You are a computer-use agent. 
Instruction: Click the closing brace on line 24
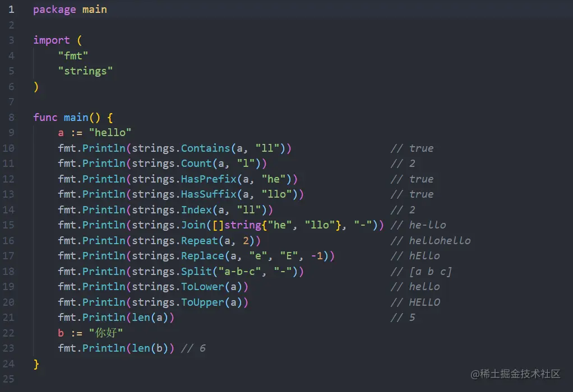point(36,364)
